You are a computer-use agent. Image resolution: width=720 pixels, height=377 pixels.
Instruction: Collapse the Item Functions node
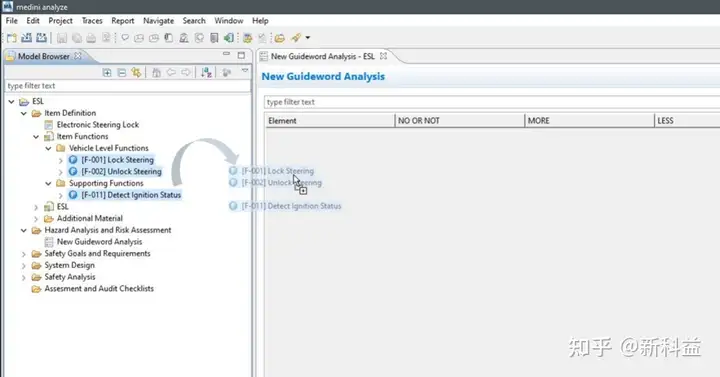click(x=36, y=137)
